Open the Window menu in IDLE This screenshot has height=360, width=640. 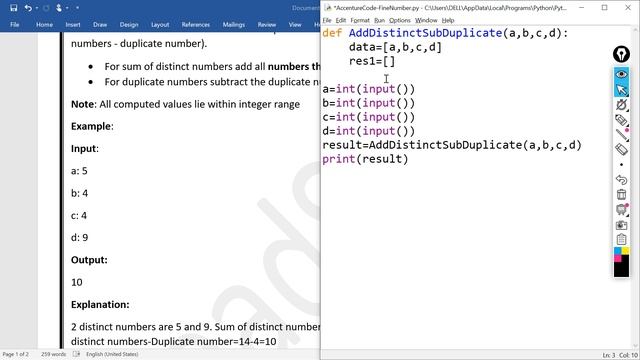(x=426, y=20)
